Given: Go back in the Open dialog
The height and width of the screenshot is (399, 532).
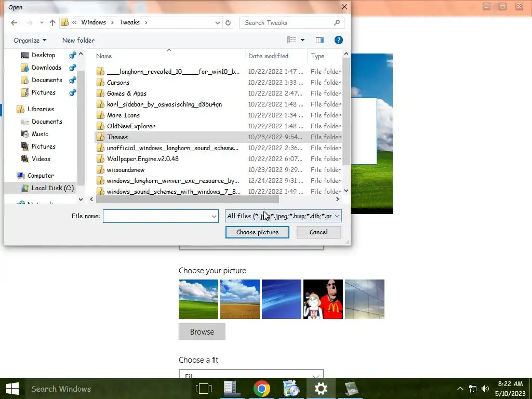Looking at the screenshot, I should tap(14, 23).
